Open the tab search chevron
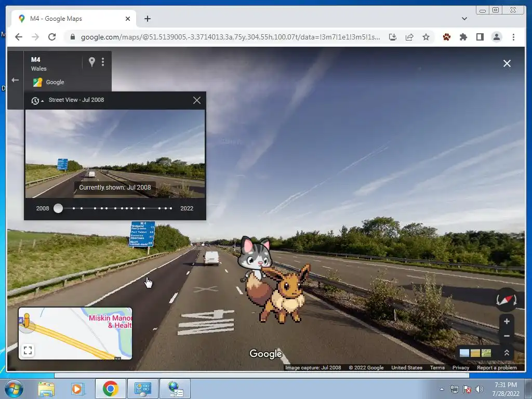 (464, 19)
